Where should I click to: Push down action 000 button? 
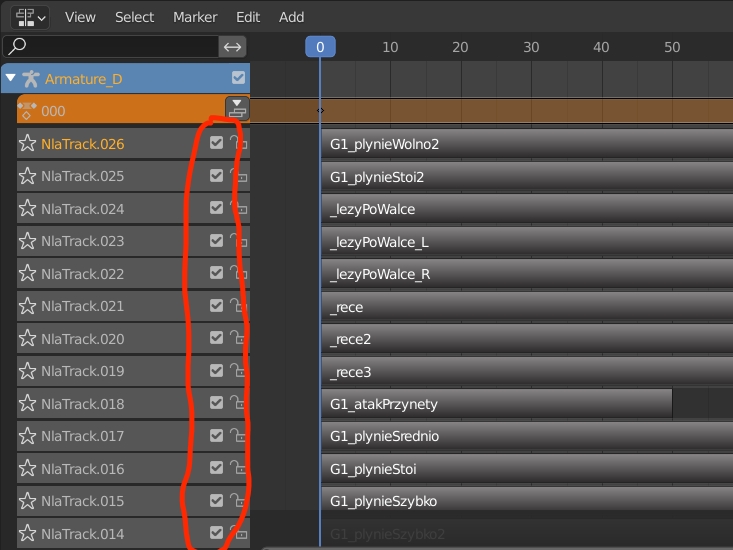click(x=237, y=108)
